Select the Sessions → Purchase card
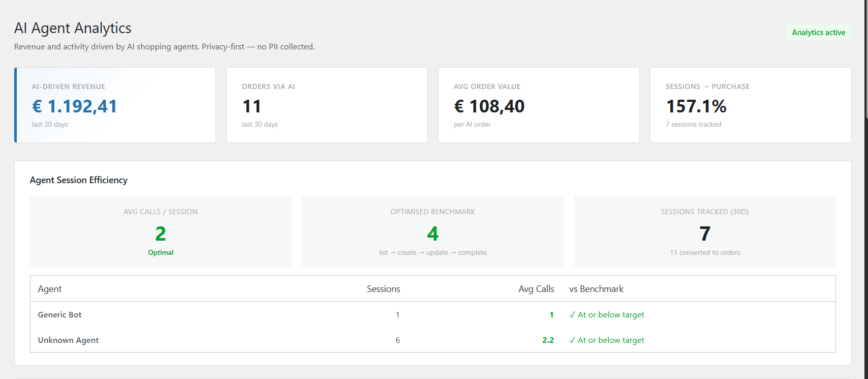The height and width of the screenshot is (379, 868). [x=750, y=105]
